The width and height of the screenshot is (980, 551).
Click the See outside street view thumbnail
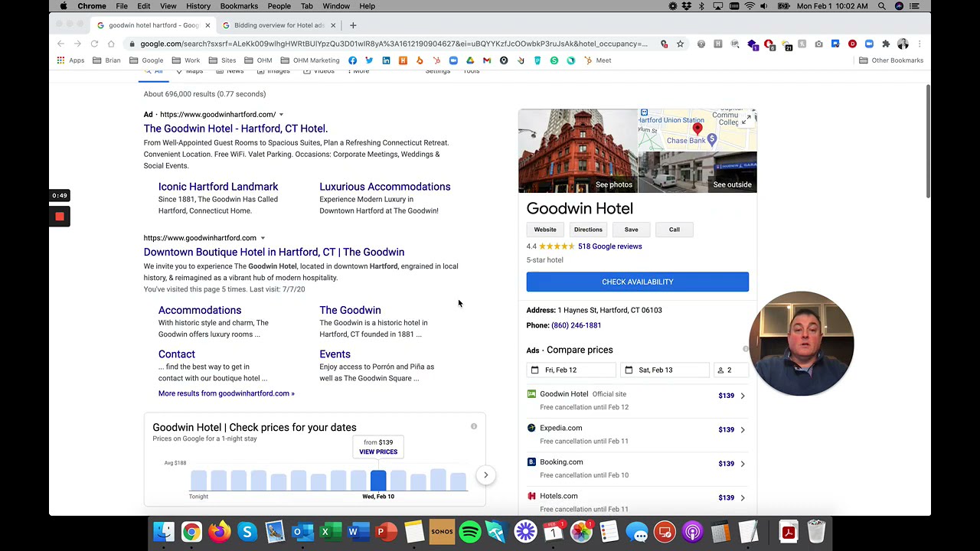coord(697,172)
